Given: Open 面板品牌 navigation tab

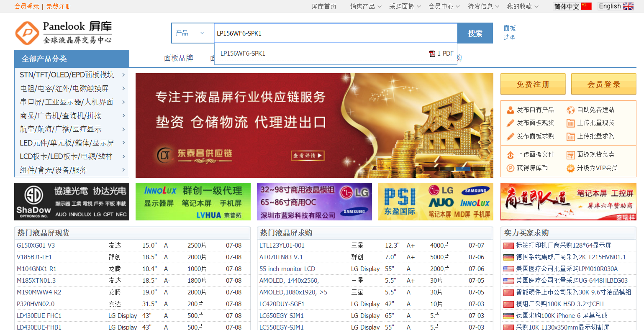Looking at the screenshot, I should pos(179,58).
